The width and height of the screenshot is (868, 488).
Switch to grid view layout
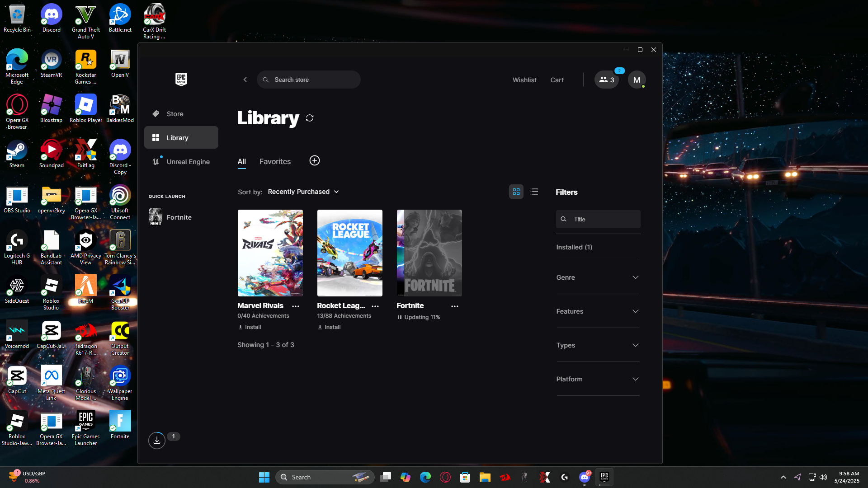point(516,192)
